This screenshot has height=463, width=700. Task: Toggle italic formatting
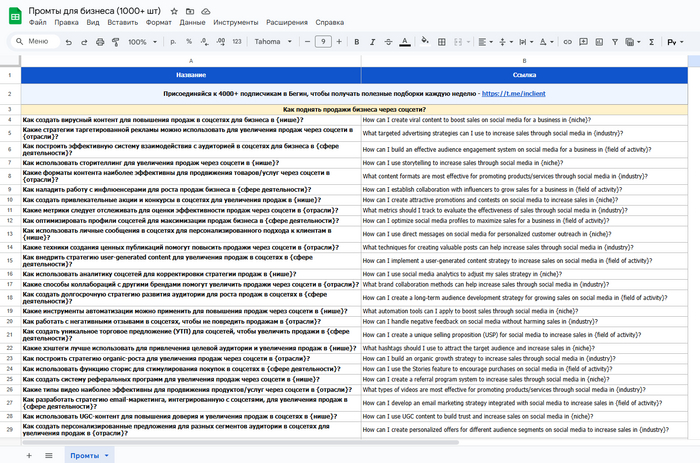pos(372,42)
